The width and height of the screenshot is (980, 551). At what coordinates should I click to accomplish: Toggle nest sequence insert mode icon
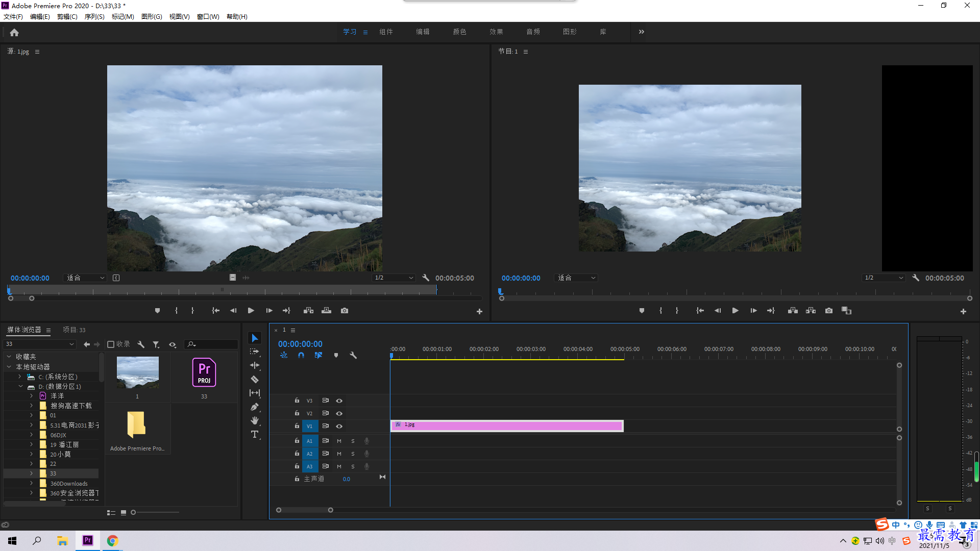[284, 355]
